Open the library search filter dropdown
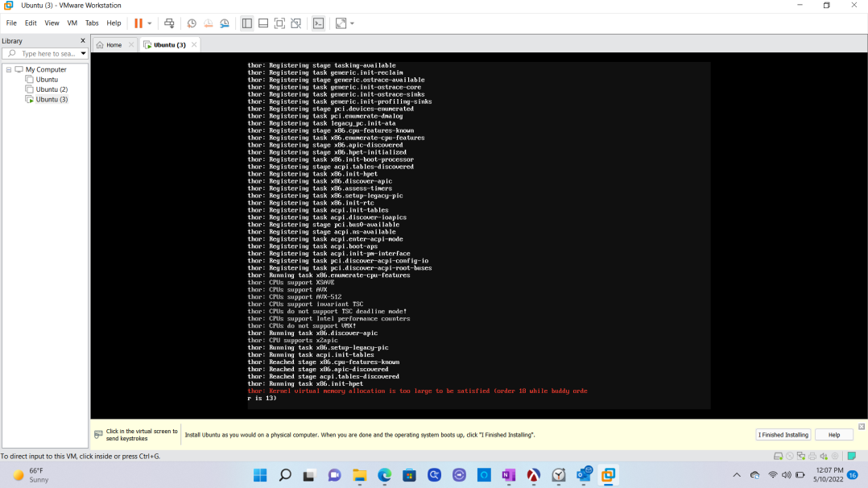This screenshot has height=488, width=868. 83,54
